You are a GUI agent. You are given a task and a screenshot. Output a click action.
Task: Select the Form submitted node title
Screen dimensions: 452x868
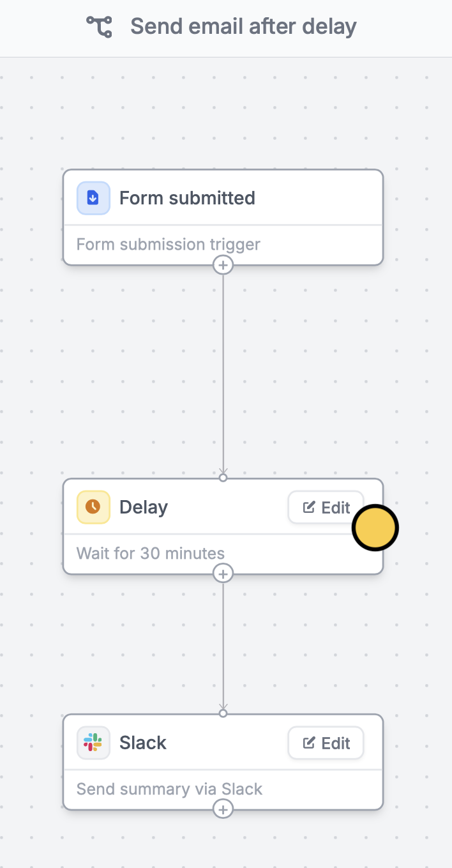pyautogui.click(x=187, y=198)
